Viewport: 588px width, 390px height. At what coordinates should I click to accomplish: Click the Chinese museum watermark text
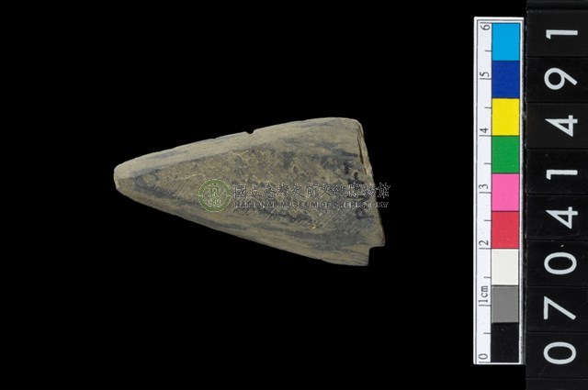(x=312, y=190)
